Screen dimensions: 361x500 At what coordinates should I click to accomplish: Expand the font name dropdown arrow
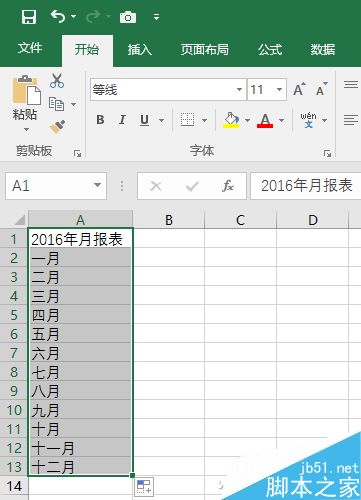(x=239, y=89)
